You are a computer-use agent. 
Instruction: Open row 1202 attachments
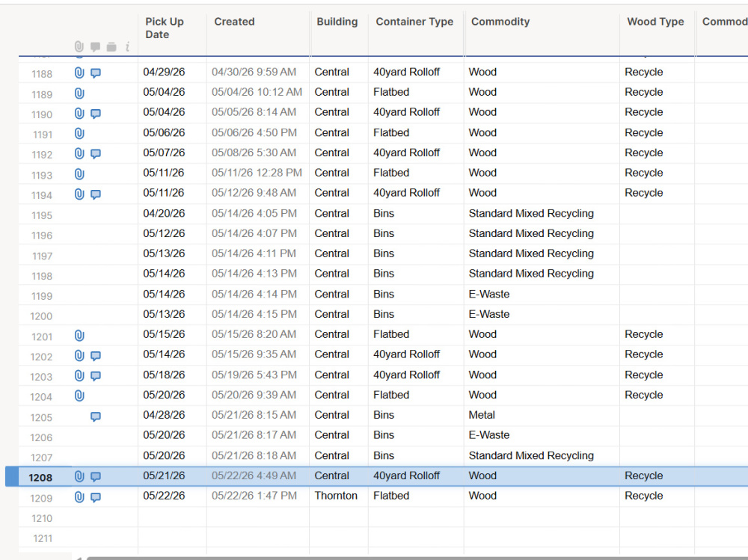pos(79,356)
